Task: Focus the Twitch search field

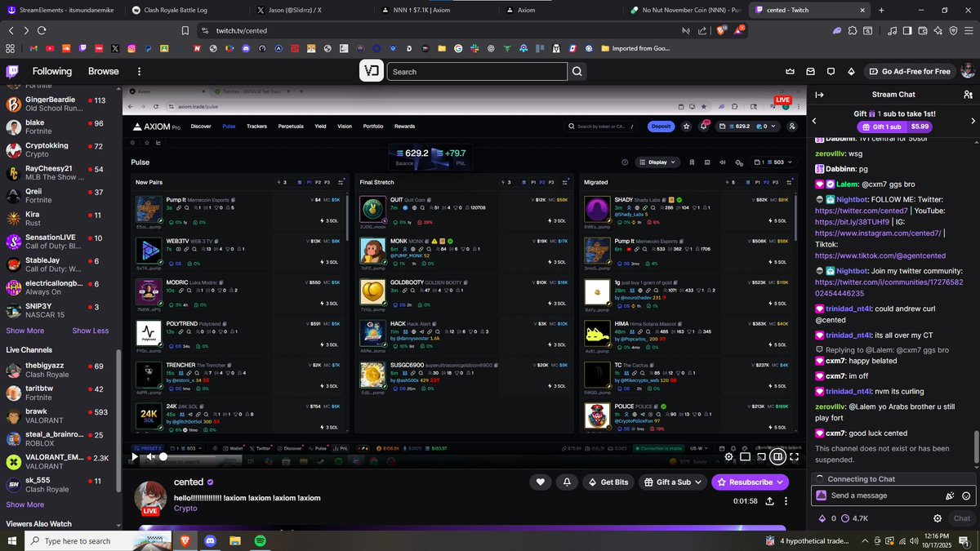Action: point(477,72)
